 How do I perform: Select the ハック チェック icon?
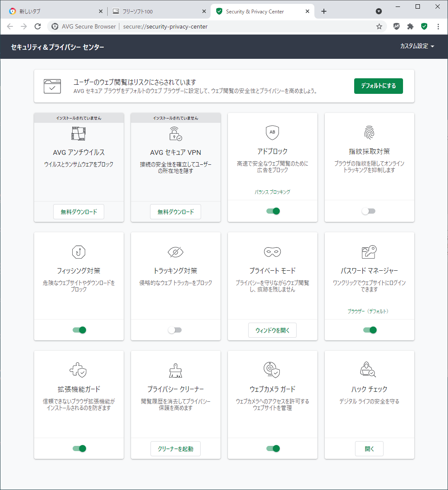click(x=369, y=370)
